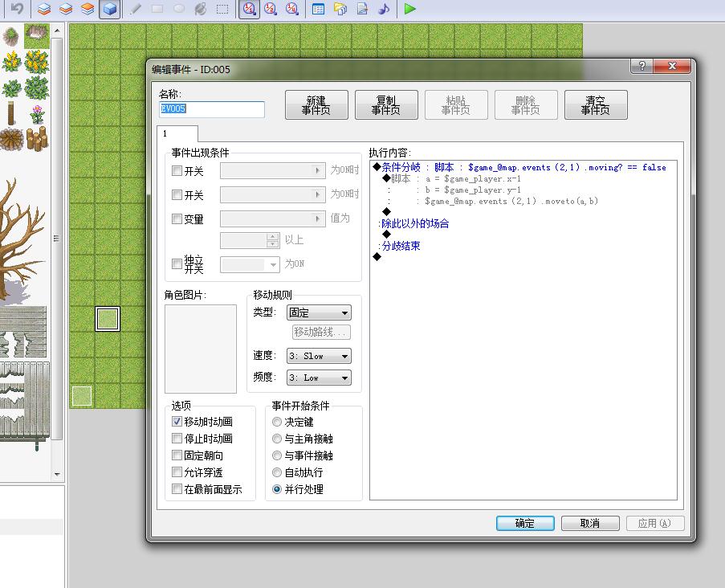Pick the pink flower tile in palette
The width and height of the screenshot is (725, 588).
(36, 114)
